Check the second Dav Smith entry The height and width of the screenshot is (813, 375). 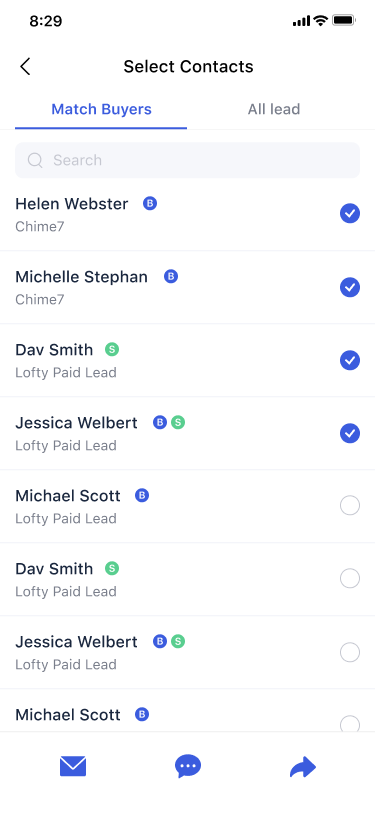coord(350,579)
